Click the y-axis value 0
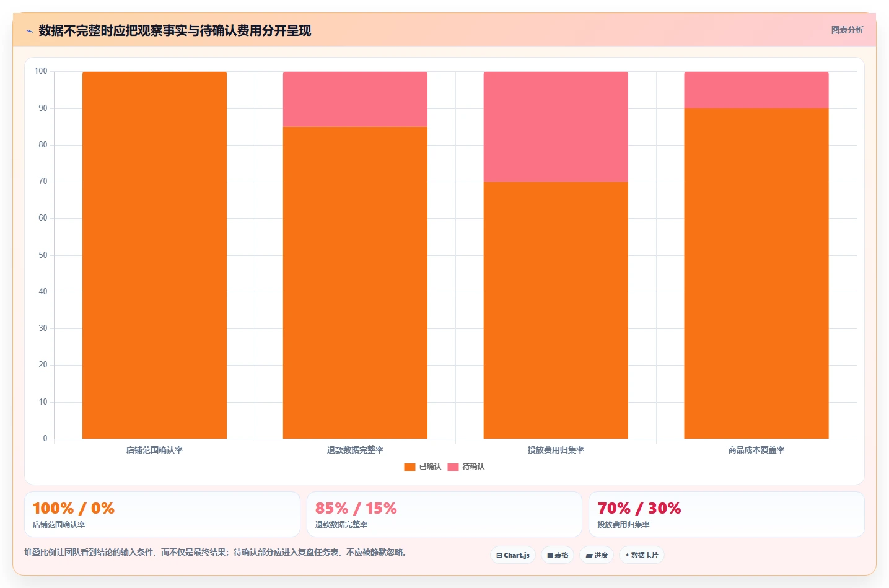Screen dimensions: 889x588 [45, 439]
